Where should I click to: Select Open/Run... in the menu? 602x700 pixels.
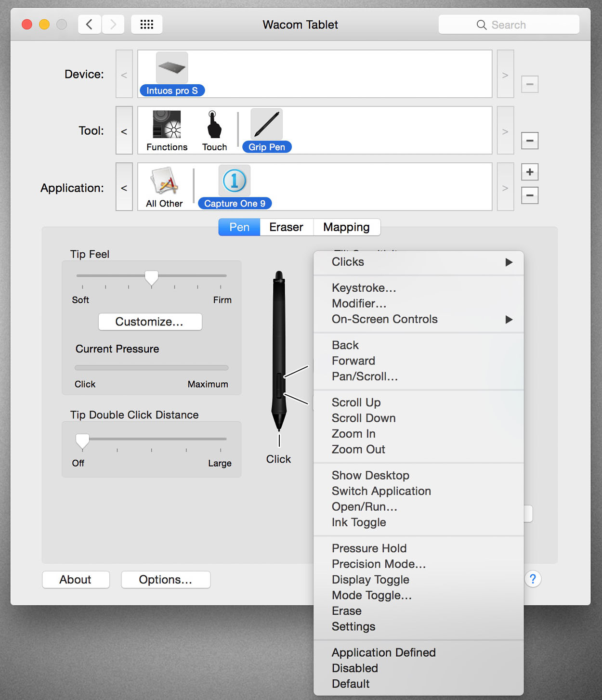[419, 507]
